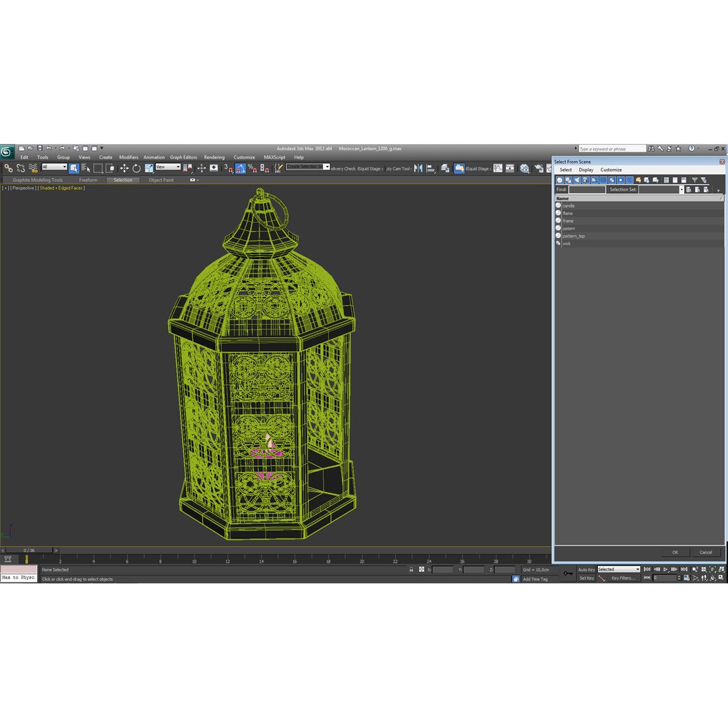Open the Edit menu
Image resolution: width=728 pixels, height=728 pixels.
(24, 157)
